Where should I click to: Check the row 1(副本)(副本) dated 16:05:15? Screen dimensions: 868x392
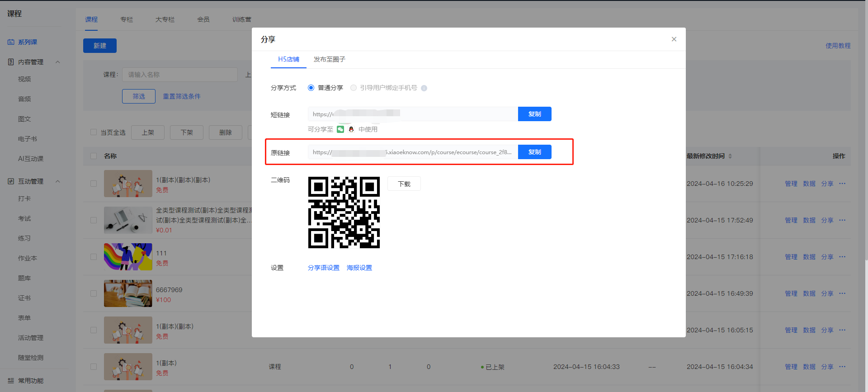click(x=94, y=330)
